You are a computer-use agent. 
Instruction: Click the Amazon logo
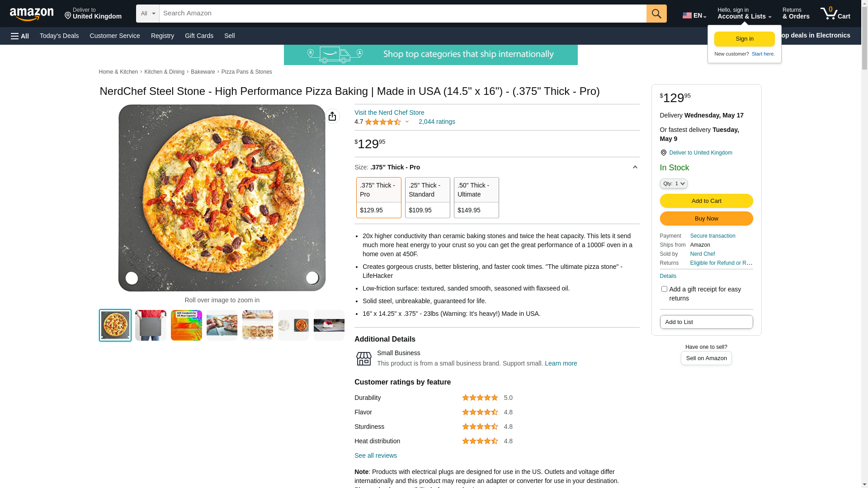coord(32,14)
